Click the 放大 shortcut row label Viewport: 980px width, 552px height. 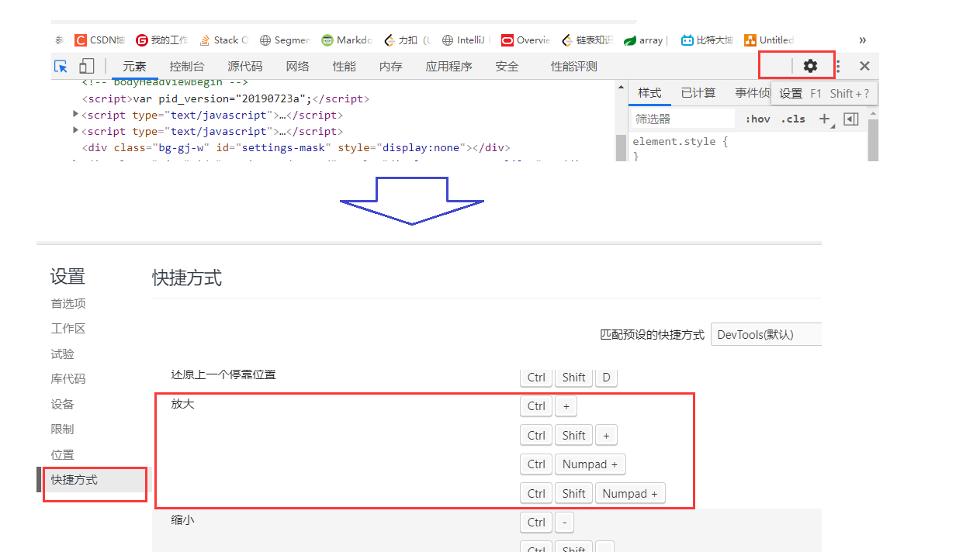(x=183, y=404)
